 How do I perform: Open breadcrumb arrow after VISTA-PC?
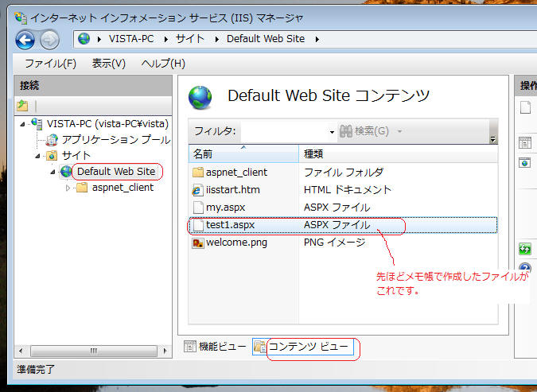tap(166, 40)
